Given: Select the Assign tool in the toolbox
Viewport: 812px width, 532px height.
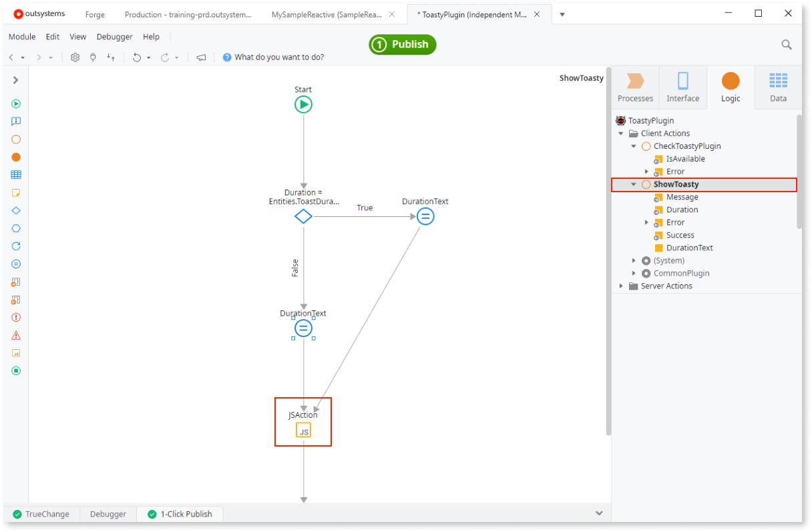Looking at the screenshot, I should pyautogui.click(x=15, y=264).
